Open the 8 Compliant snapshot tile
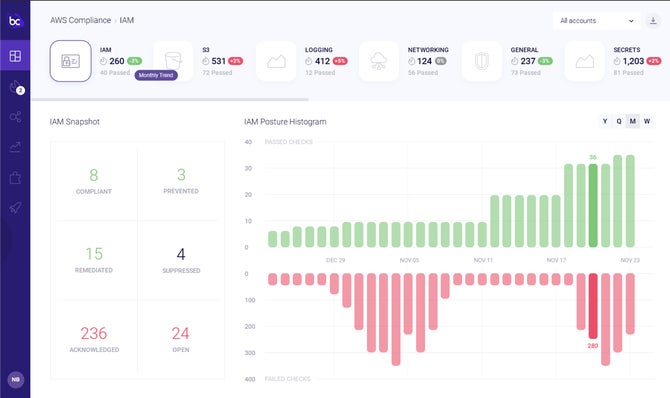Viewport: 670px width, 398px height. coord(94,181)
